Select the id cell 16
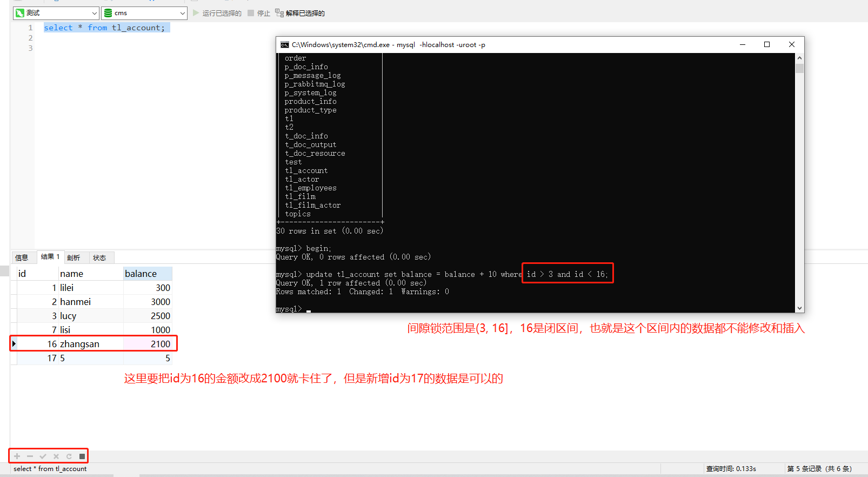868x477 pixels. pyautogui.click(x=37, y=344)
